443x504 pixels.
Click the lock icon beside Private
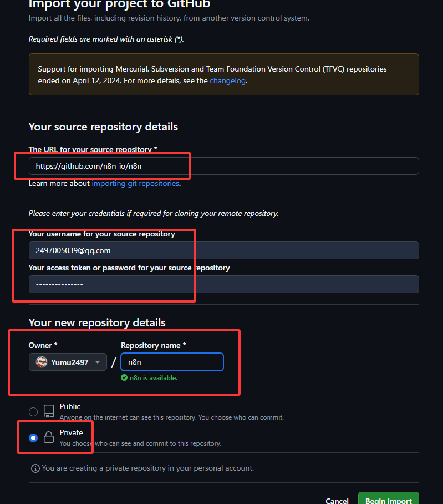(49, 438)
